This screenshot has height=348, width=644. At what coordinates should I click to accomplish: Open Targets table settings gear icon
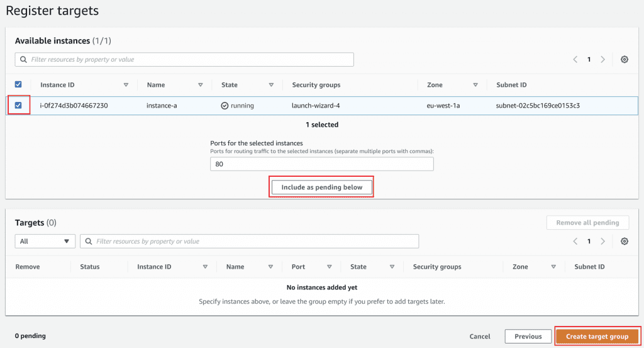click(x=624, y=241)
